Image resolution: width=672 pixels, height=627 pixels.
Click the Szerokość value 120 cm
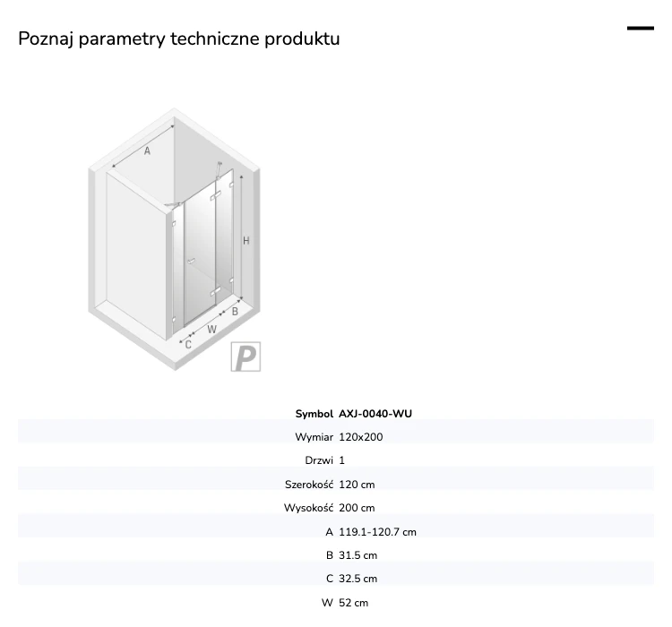[357, 485]
